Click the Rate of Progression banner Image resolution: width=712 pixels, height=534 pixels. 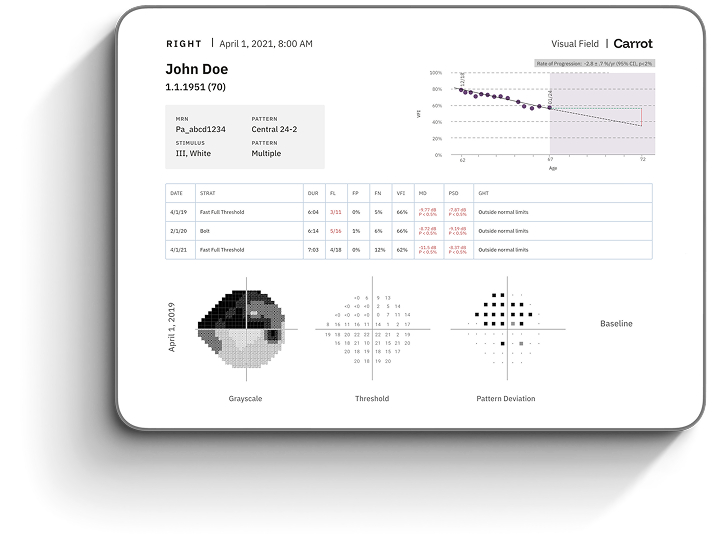(593, 64)
